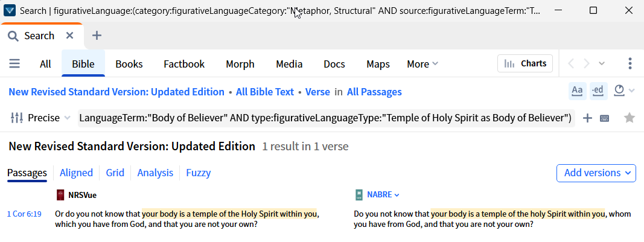Switch to the Fuzzy results view

click(199, 173)
